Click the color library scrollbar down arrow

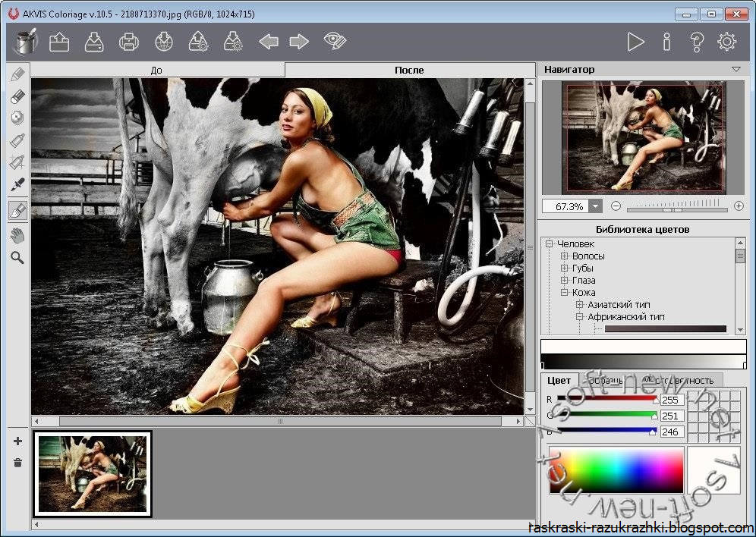(x=741, y=330)
